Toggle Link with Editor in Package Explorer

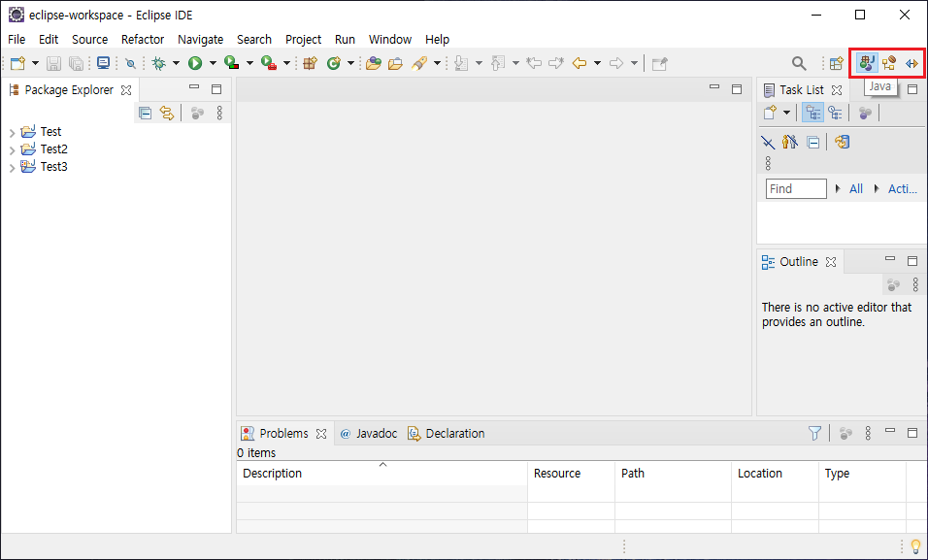[168, 113]
